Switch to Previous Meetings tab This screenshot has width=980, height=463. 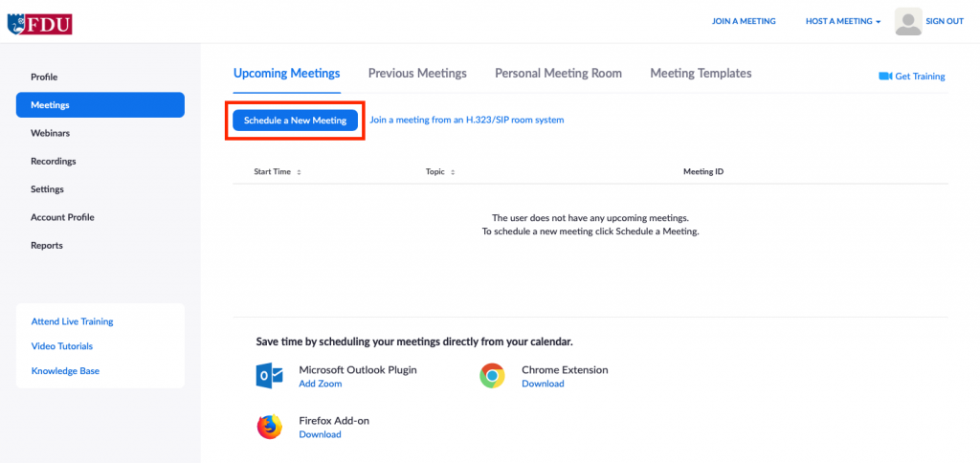click(417, 73)
